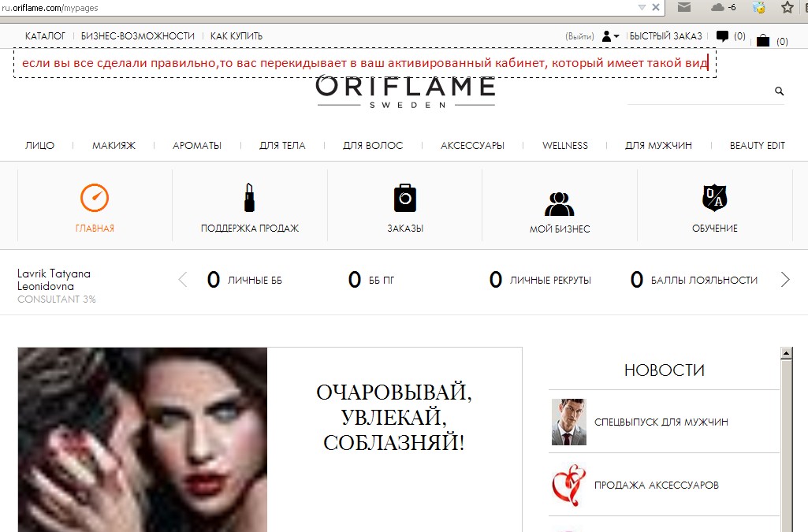Open ПОДДЕРЖКА ПРОДАЖ lipstick icon

tap(249, 198)
